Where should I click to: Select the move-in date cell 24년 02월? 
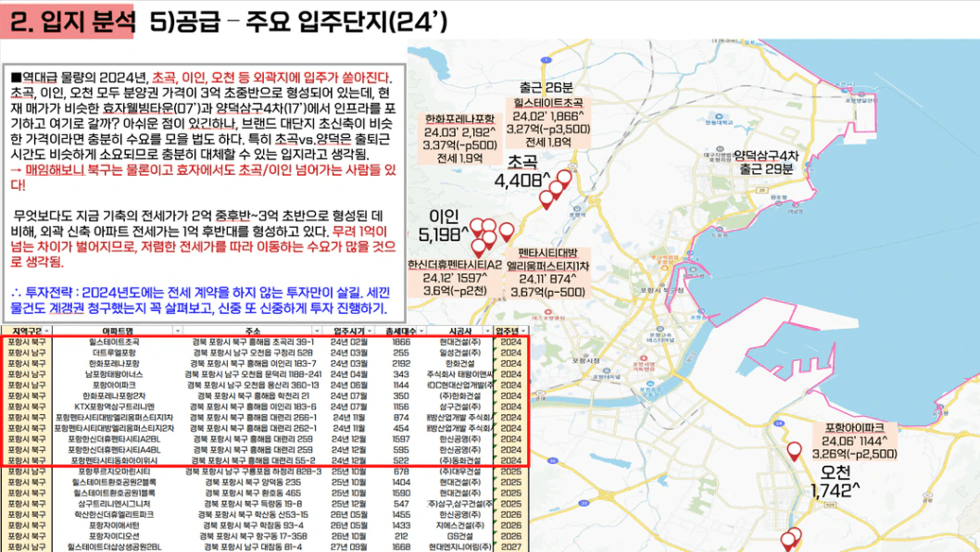[349, 342]
